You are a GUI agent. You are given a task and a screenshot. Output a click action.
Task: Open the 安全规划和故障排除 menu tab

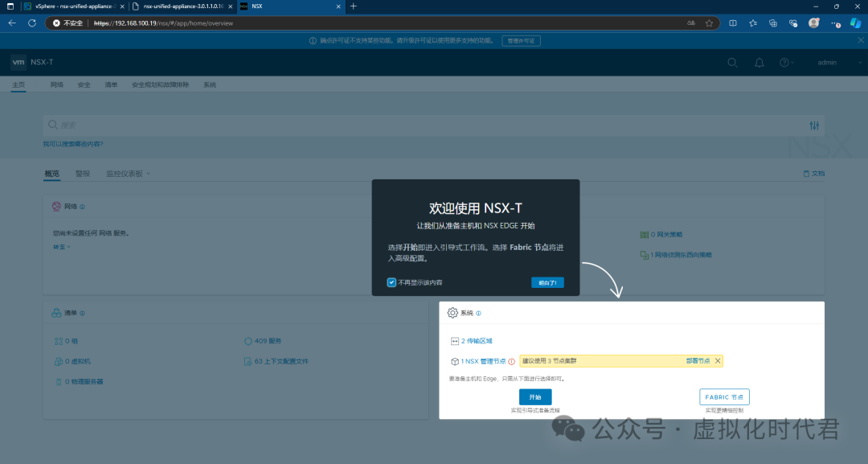tap(161, 84)
